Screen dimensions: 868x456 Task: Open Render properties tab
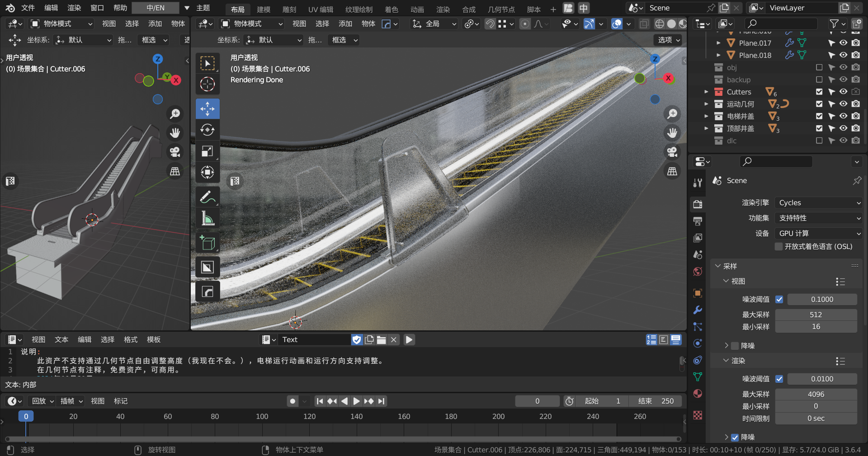698,204
